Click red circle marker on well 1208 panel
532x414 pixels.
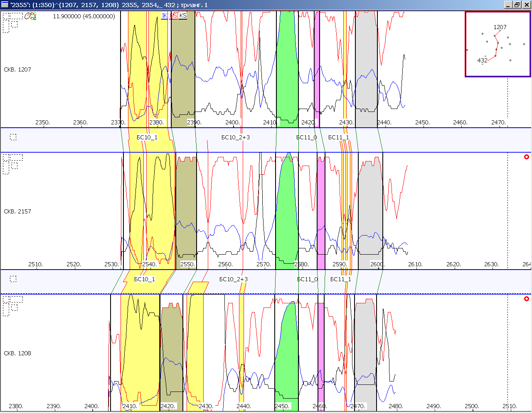(527, 299)
